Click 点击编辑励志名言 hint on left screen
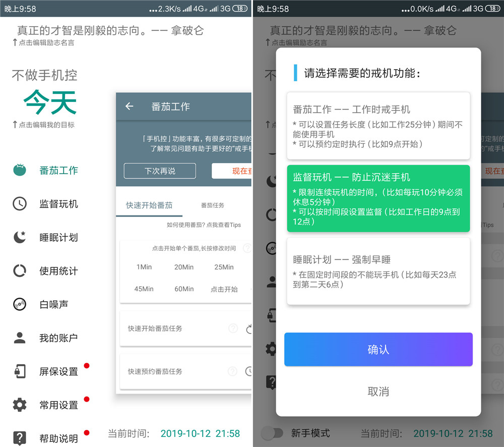This screenshot has height=447, width=504. (x=43, y=42)
